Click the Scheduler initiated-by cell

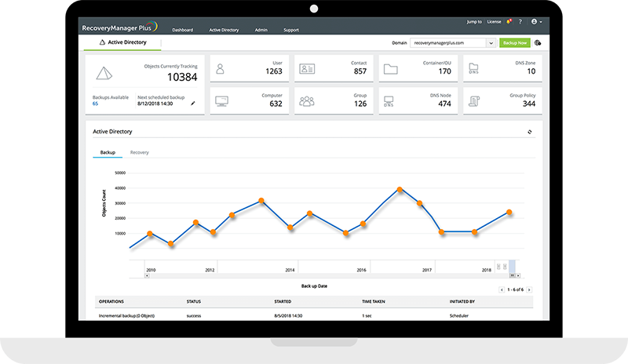click(459, 315)
